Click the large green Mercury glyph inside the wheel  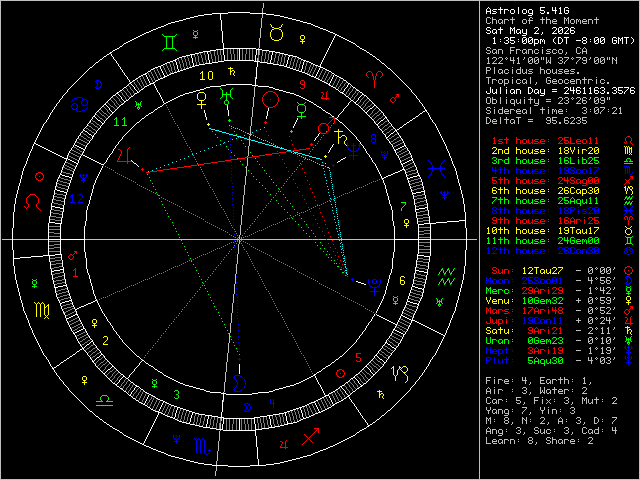pos(301,110)
